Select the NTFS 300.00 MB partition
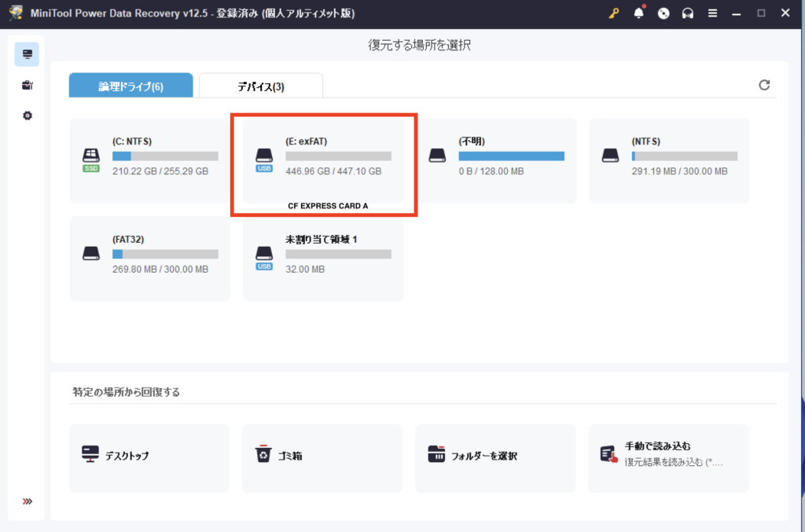The width and height of the screenshot is (805, 532). click(x=669, y=160)
